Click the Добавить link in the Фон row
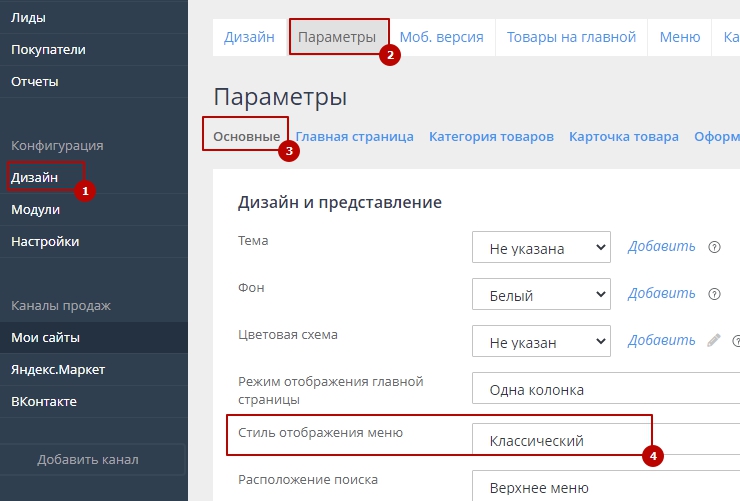The image size is (740, 501). (661, 295)
